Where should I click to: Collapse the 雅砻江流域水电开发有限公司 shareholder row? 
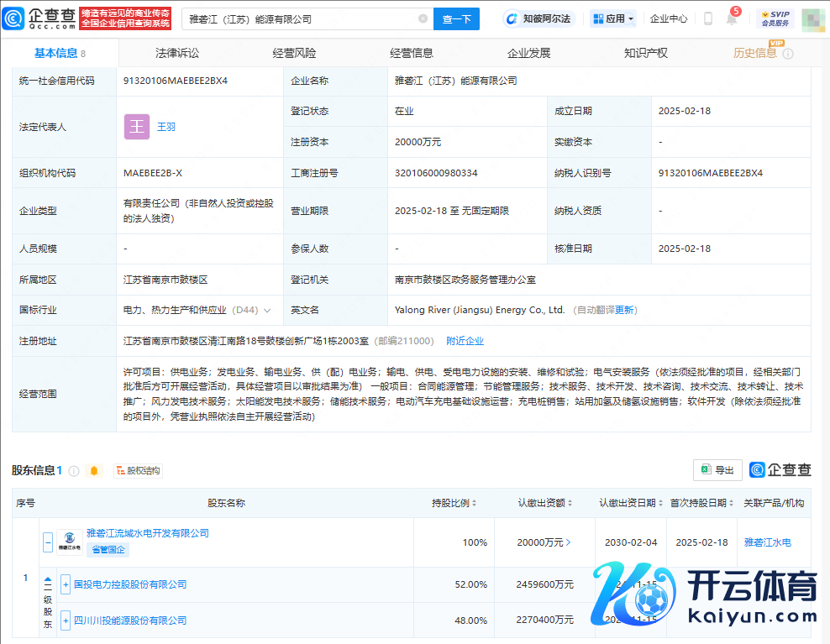click(x=48, y=542)
